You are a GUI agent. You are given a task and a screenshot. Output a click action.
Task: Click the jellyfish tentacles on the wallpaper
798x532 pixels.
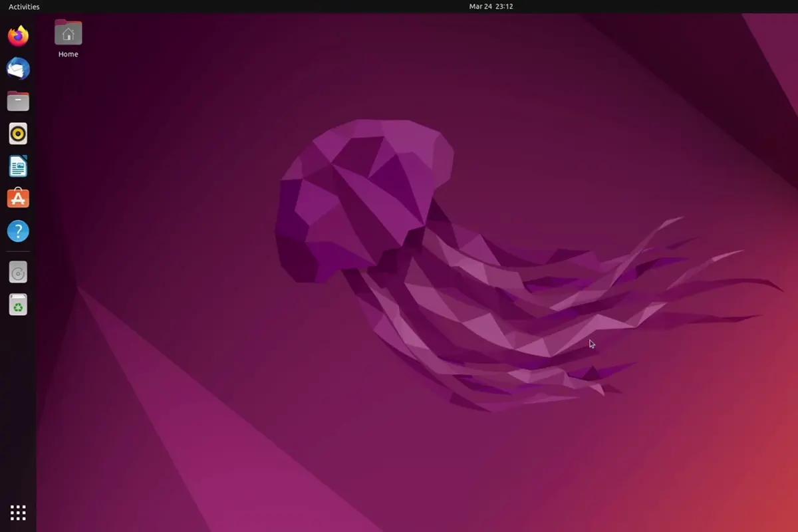point(532,319)
